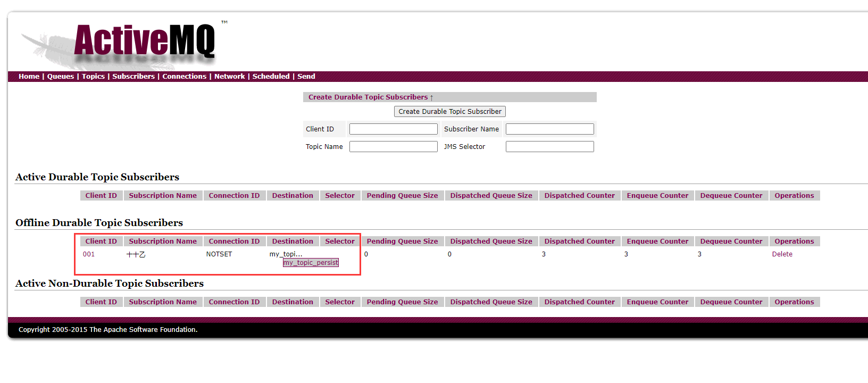Focus the JMS Selector input field
Viewport: 868px width, 383px height.
point(550,147)
